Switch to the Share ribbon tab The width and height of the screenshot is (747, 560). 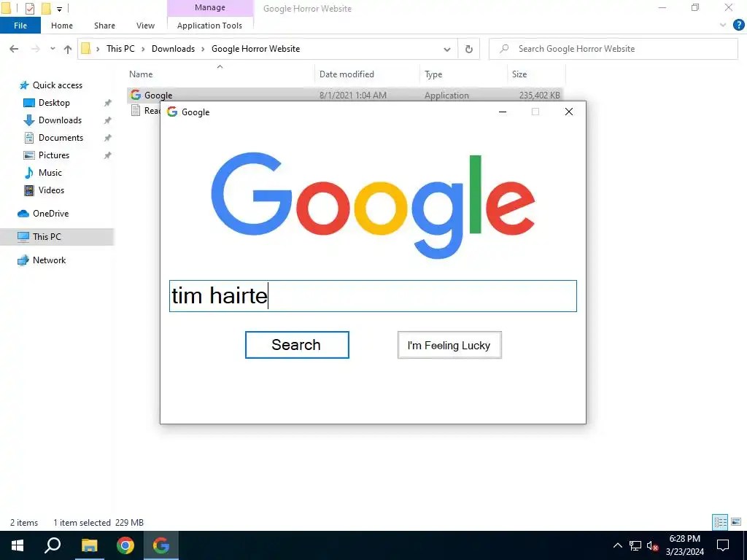click(x=104, y=26)
